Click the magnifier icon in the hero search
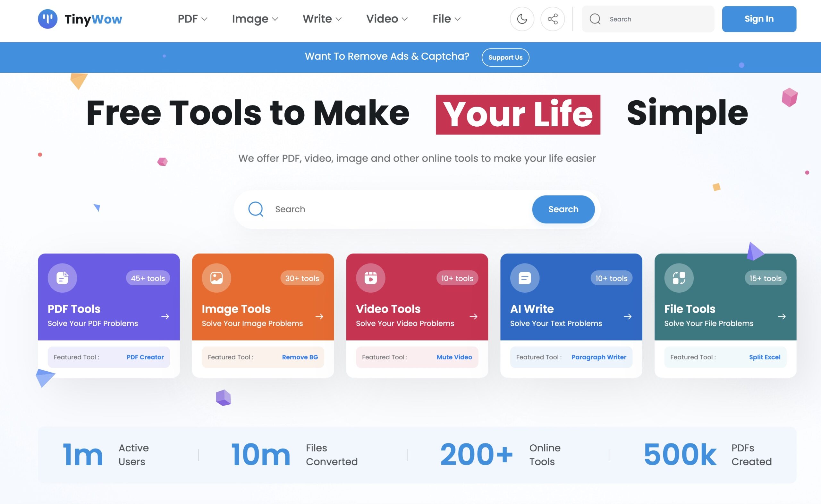821x504 pixels. point(256,209)
